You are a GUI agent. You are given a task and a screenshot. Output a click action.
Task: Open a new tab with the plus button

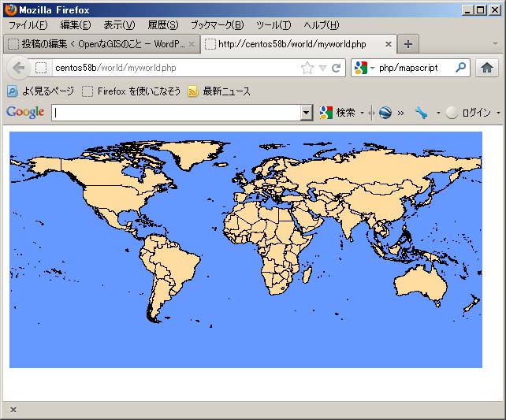tap(408, 44)
